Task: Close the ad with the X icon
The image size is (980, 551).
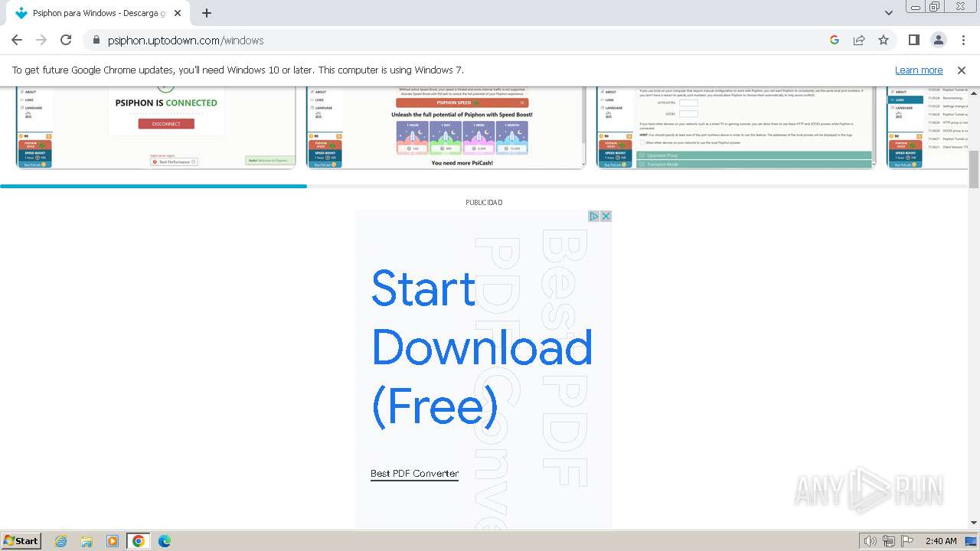Action: click(606, 217)
